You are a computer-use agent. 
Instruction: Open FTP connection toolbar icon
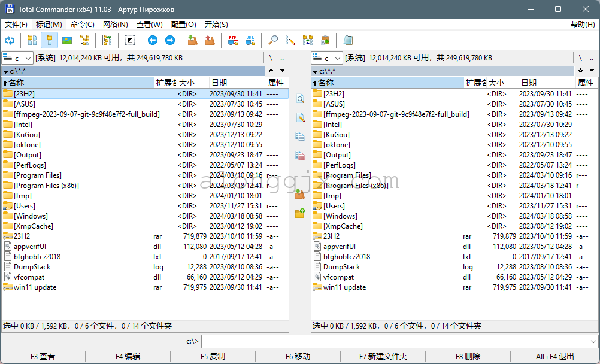point(233,40)
